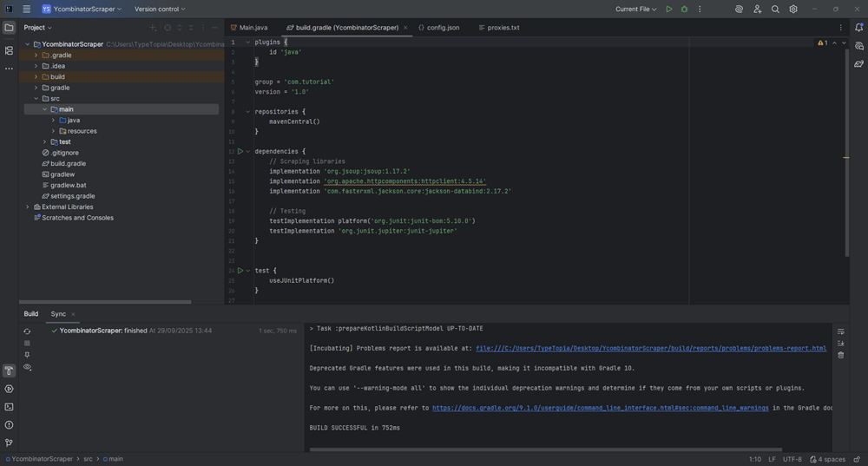Screen dimensions: 868x466
Task: Open IDE settings gear icon
Action: (793, 9)
